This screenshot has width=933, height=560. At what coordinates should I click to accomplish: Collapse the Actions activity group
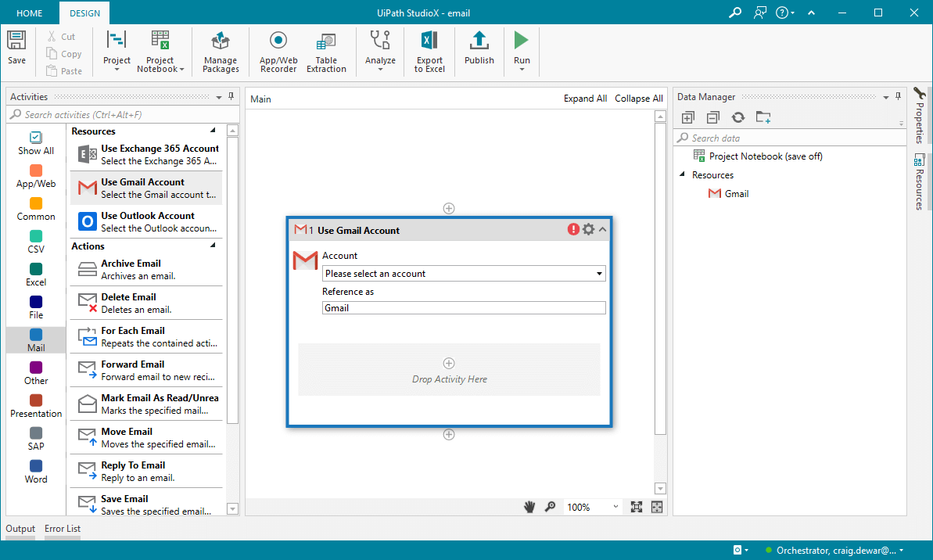click(213, 245)
